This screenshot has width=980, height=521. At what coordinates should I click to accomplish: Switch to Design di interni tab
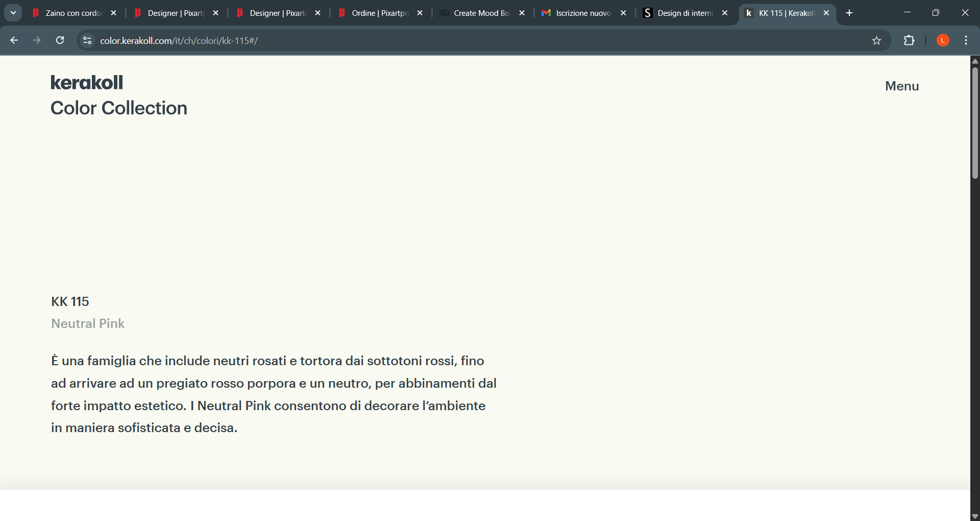(x=684, y=13)
